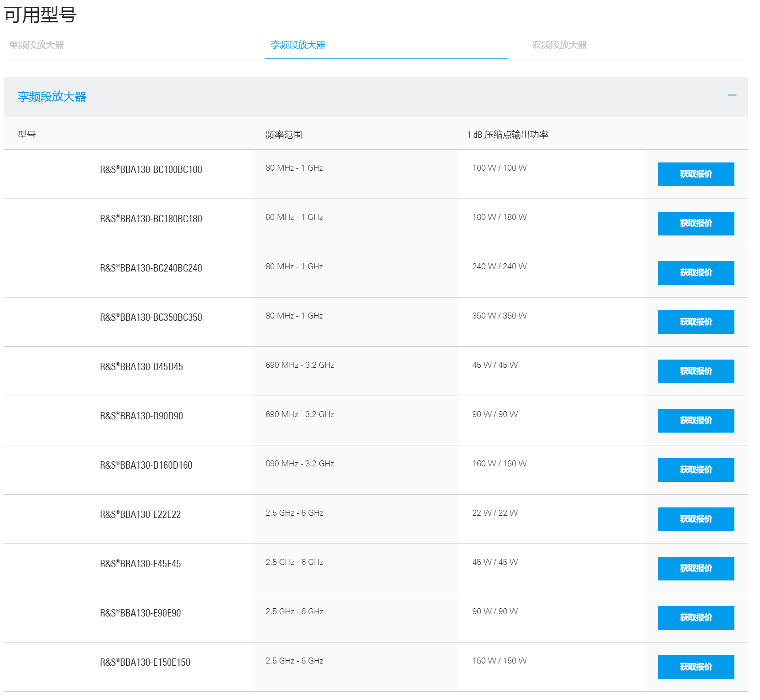Image resolution: width=760 pixels, height=700 pixels.
Task: Get quote for BBA130-D160D160
Action: (x=696, y=470)
